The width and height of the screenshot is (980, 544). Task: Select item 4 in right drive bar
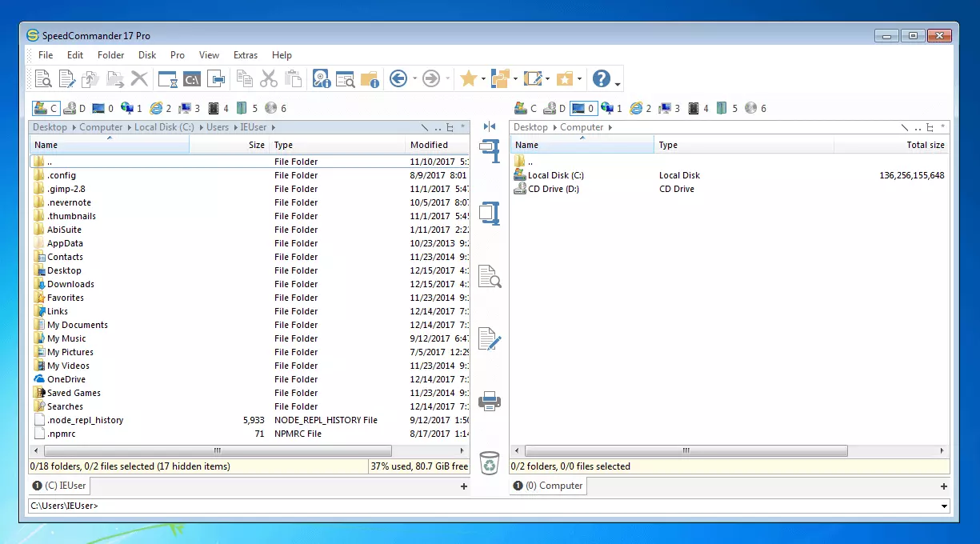[x=698, y=108]
